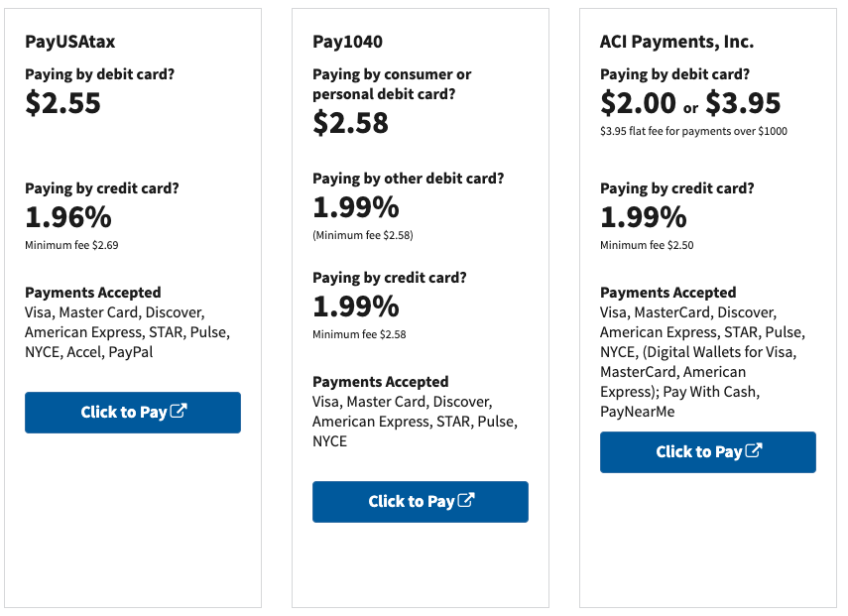Viewport: 848px width, 616px height.
Task: Click the Minimum fee $2.69 note
Action: coord(71,245)
